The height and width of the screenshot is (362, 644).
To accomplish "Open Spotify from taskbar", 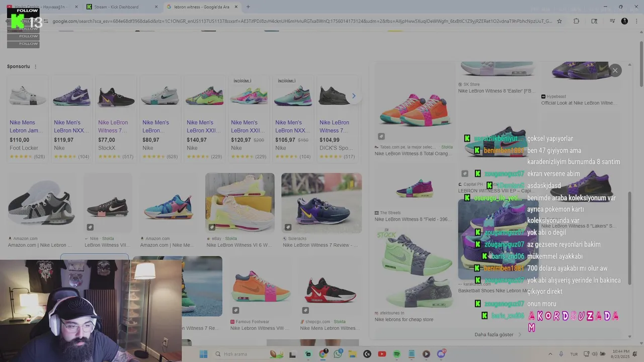I will [396, 354].
